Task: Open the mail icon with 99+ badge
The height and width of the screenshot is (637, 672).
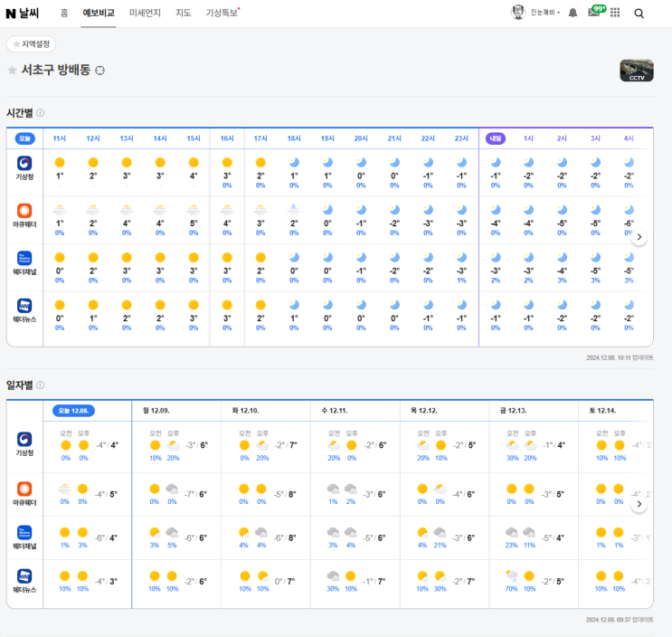Action: pos(594,13)
